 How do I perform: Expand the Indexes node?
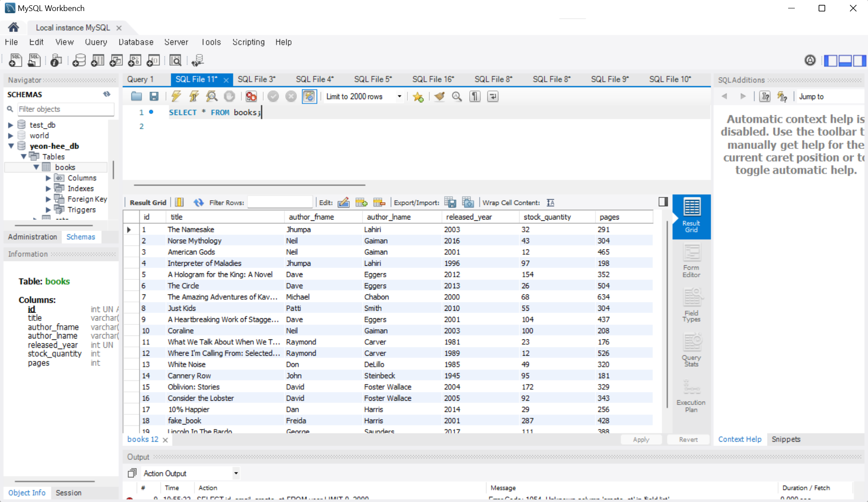coord(48,189)
